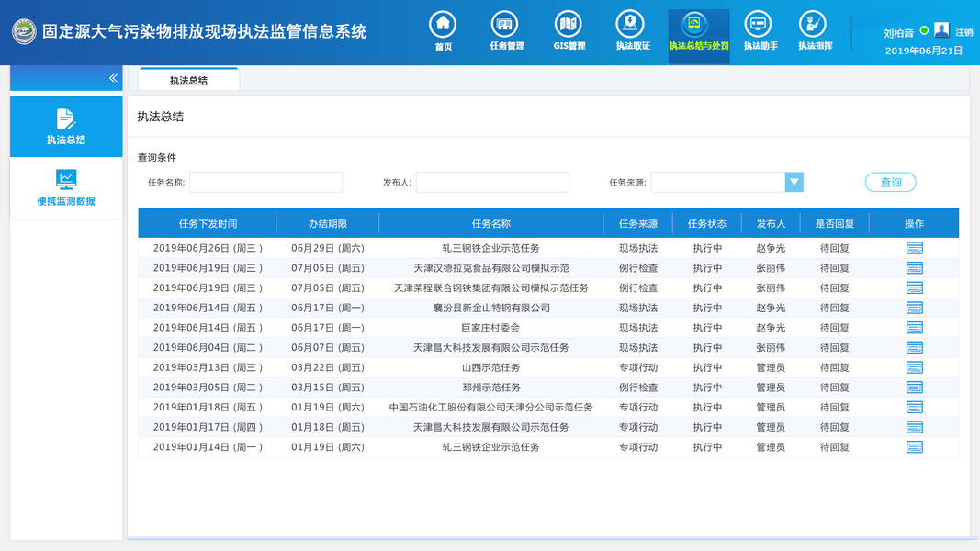
Task: Open operation icon for 山西示范任务
Action: pyautogui.click(x=915, y=368)
